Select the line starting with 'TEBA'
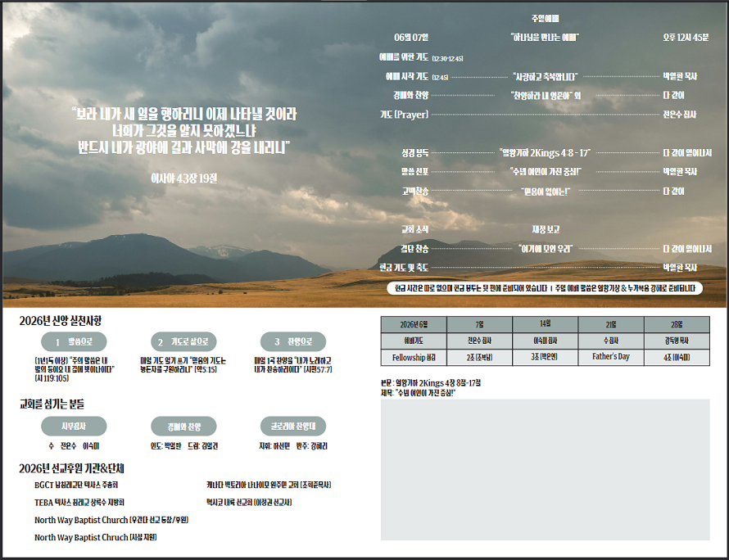Image resolution: width=729 pixels, height=560 pixels. (x=79, y=503)
